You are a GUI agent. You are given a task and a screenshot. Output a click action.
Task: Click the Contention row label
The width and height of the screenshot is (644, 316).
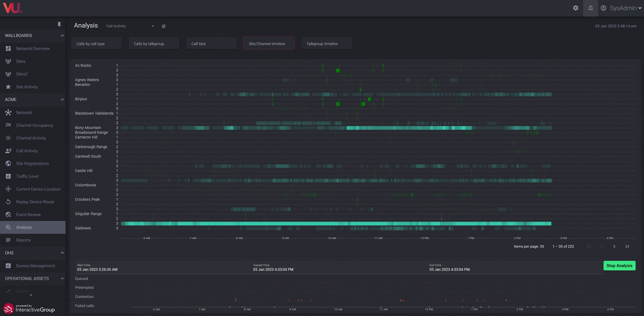click(x=84, y=297)
